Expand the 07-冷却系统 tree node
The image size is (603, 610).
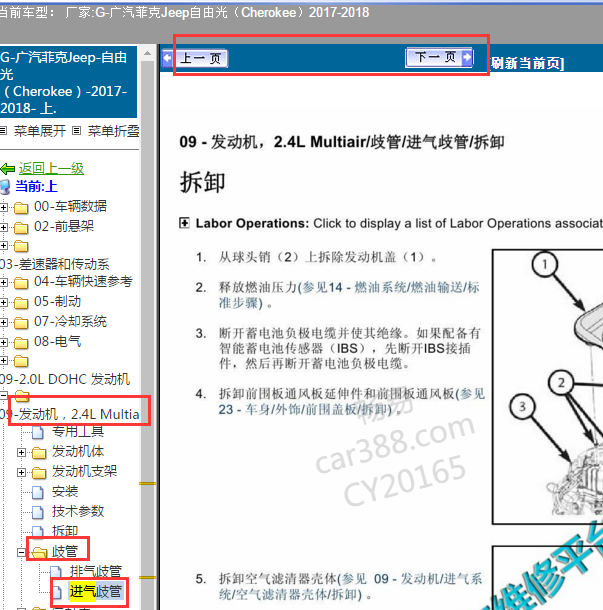pyautogui.click(x=4, y=323)
